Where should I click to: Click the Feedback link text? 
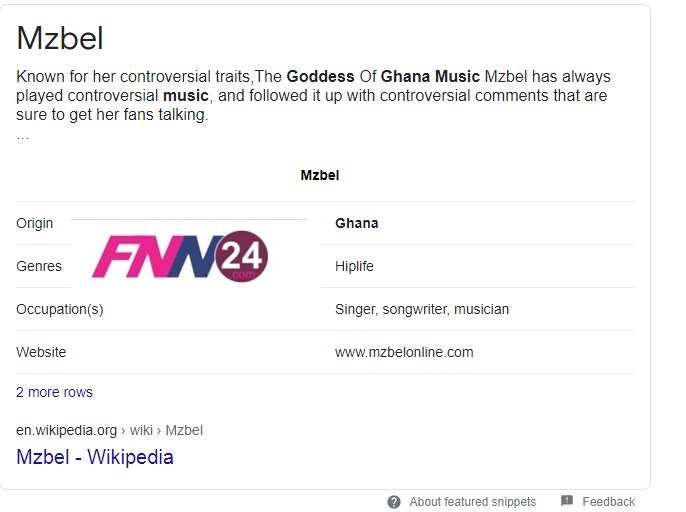(x=608, y=502)
